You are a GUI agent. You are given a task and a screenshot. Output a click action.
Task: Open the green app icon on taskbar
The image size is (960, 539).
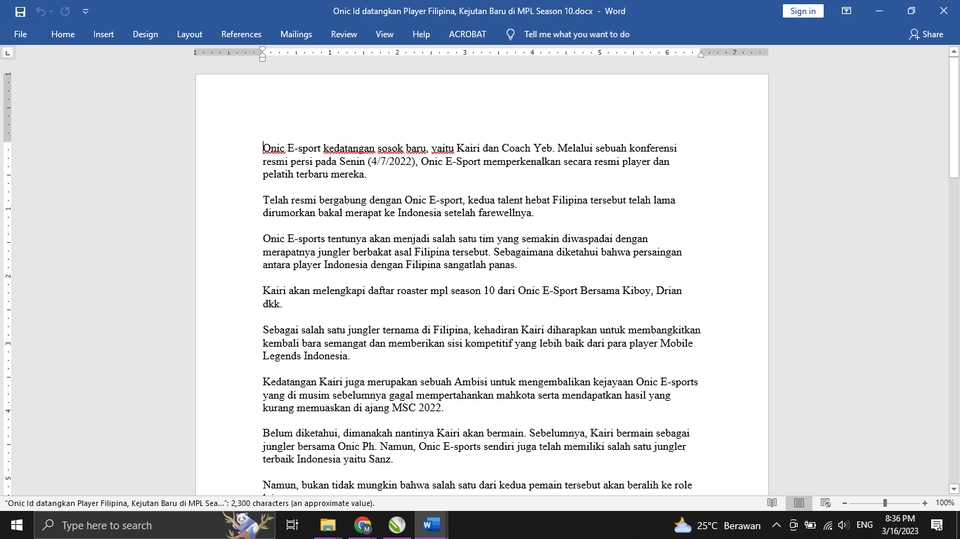(x=397, y=525)
